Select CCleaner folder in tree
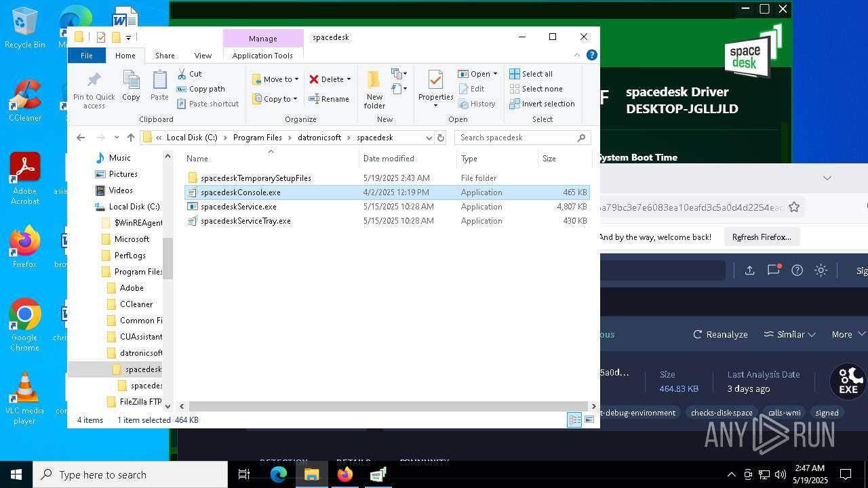The height and width of the screenshot is (488, 868). click(136, 304)
